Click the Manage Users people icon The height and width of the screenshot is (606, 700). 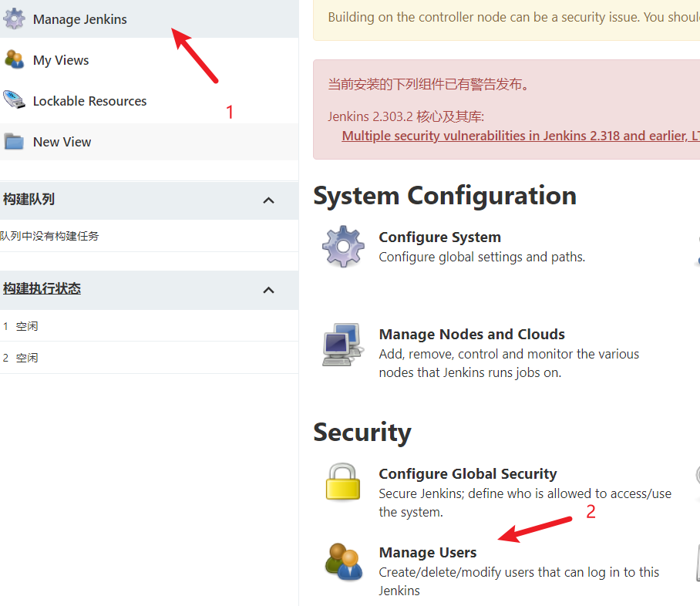[x=343, y=561]
